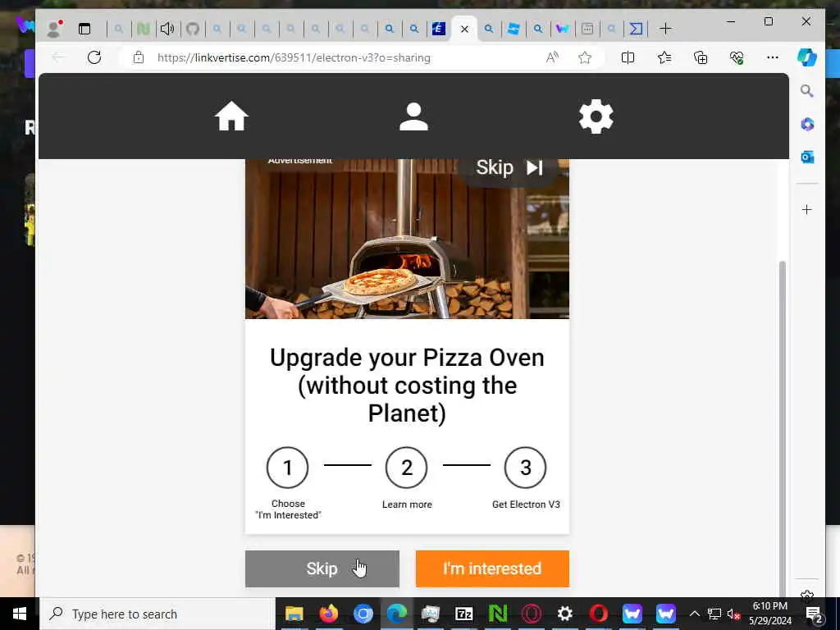Image resolution: width=840 pixels, height=630 pixels.
Task: Switch to the tab with speaker icon
Action: coord(167,29)
